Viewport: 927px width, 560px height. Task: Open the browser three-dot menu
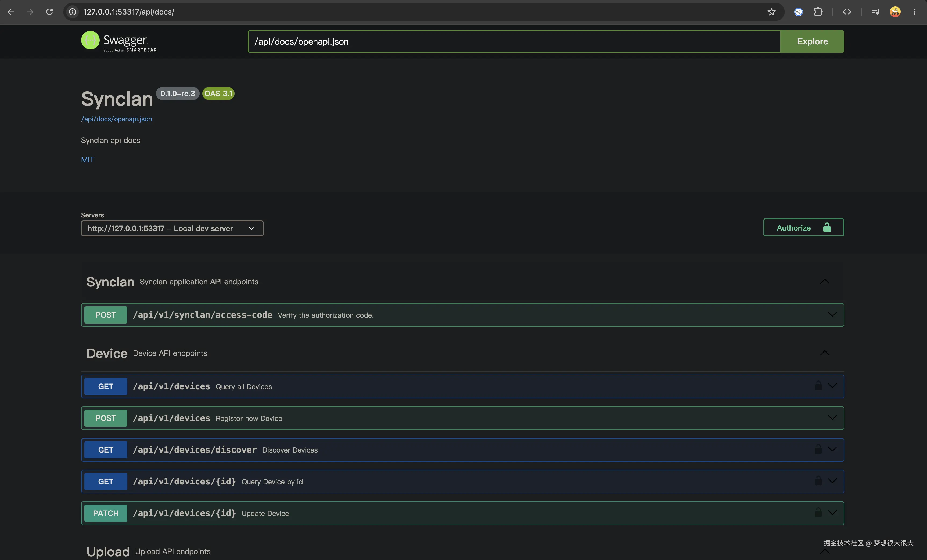(915, 12)
